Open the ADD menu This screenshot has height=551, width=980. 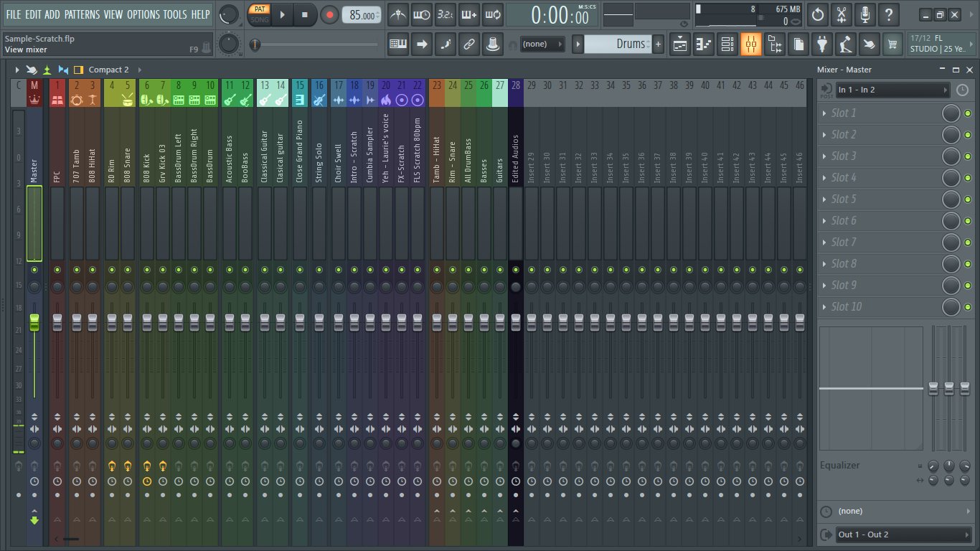[x=52, y=14]
